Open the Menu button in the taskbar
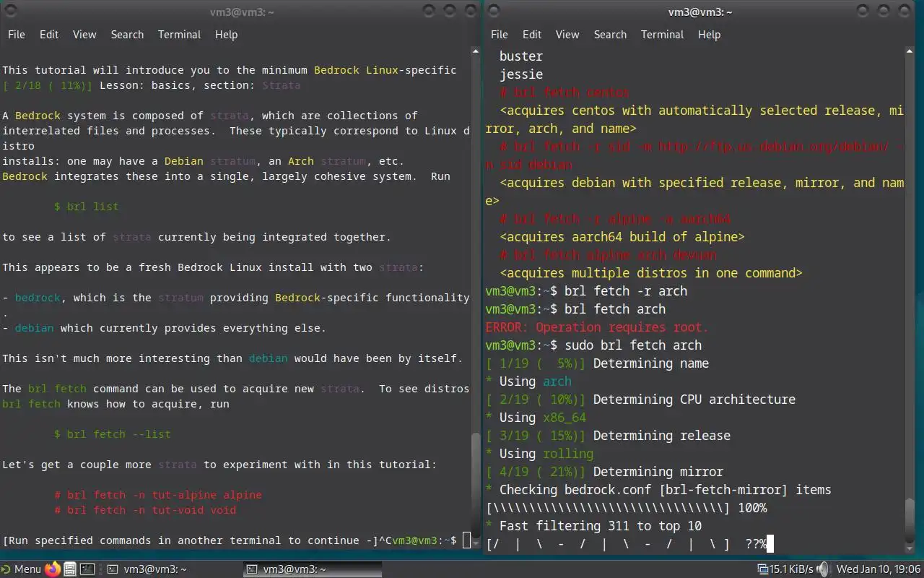 click(22, 569)
